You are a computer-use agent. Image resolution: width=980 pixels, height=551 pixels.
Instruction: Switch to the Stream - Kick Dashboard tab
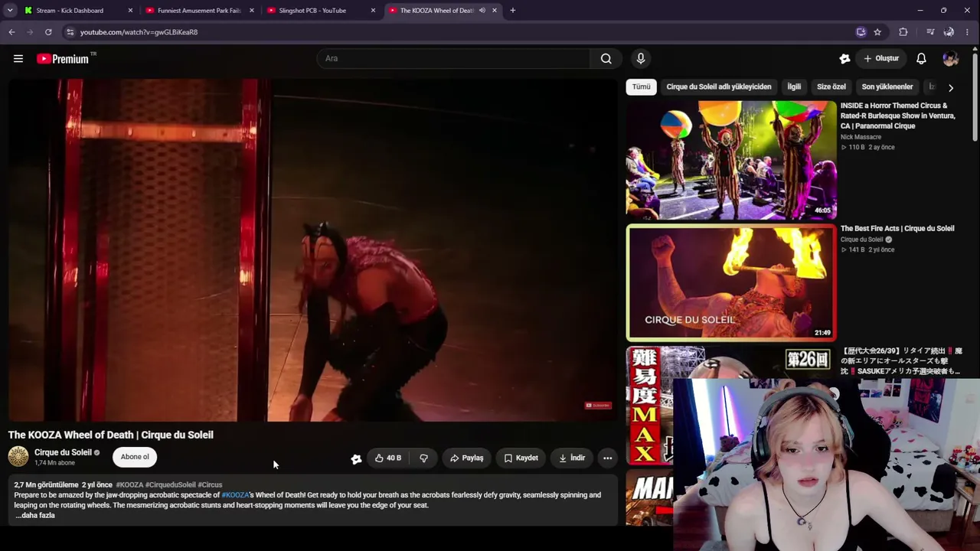pyautogui.click(x=70, y=11)
